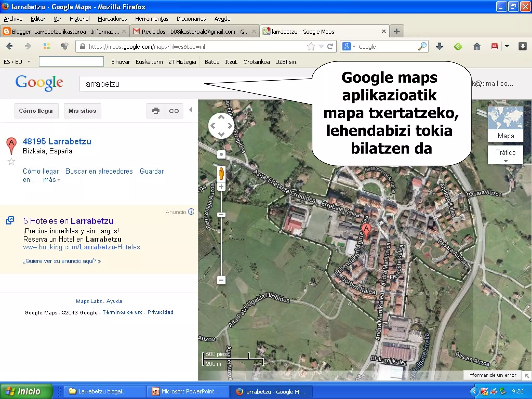Open the 5 Hoteles en Larrabetzu ad
The image size is (532, 399).
(68, 221)
